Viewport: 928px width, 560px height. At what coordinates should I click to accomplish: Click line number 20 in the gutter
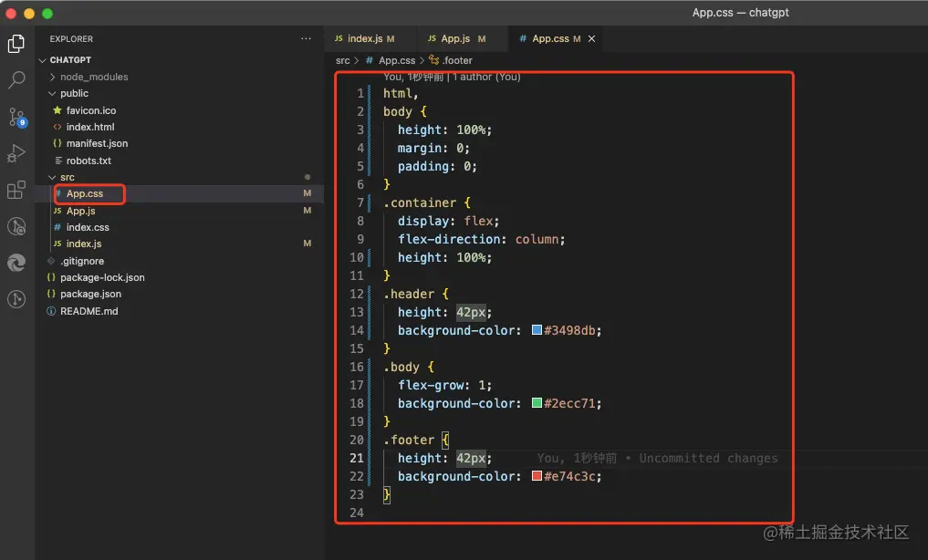[357, 440]
